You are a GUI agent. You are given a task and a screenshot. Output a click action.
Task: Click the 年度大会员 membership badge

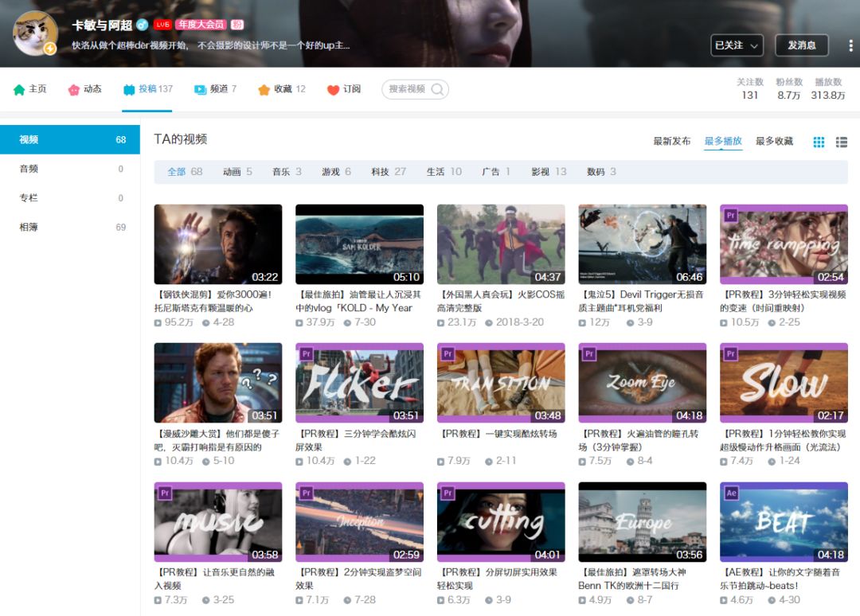201,25
